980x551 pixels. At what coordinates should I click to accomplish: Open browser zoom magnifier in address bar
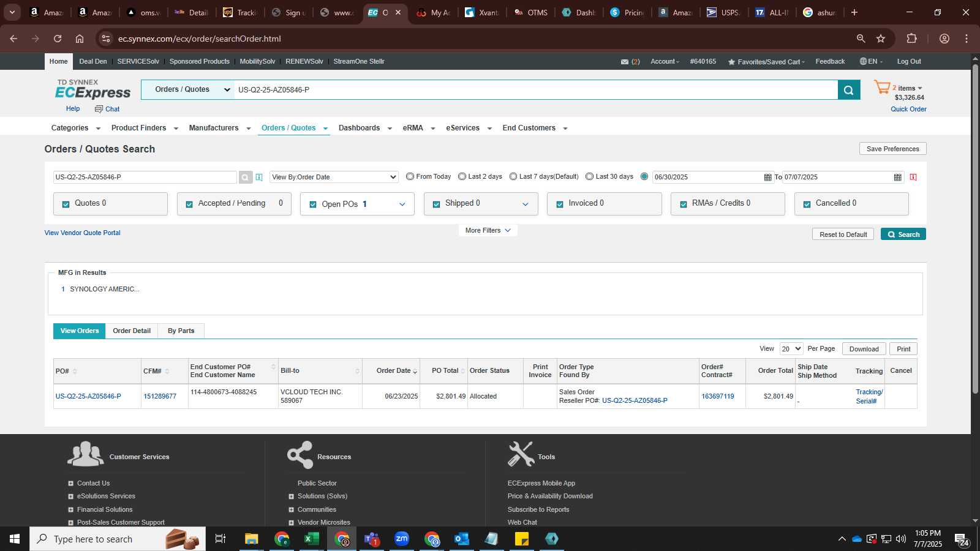click(x=861, y=39)
